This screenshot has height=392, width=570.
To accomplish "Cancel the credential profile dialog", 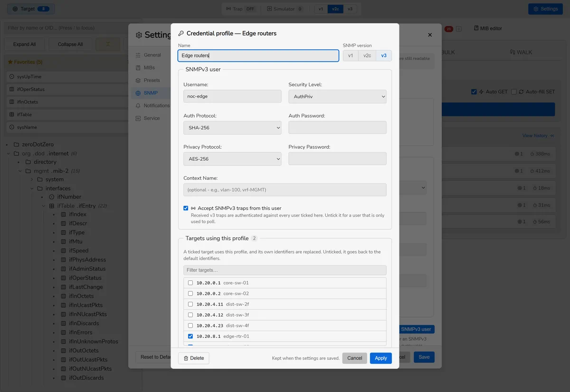I will [x=355, y=358].
